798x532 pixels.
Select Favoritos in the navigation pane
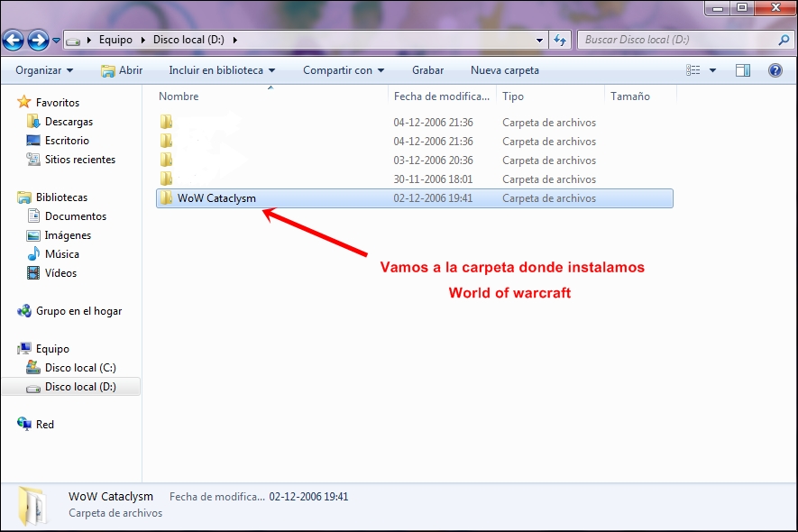(58, 102)
